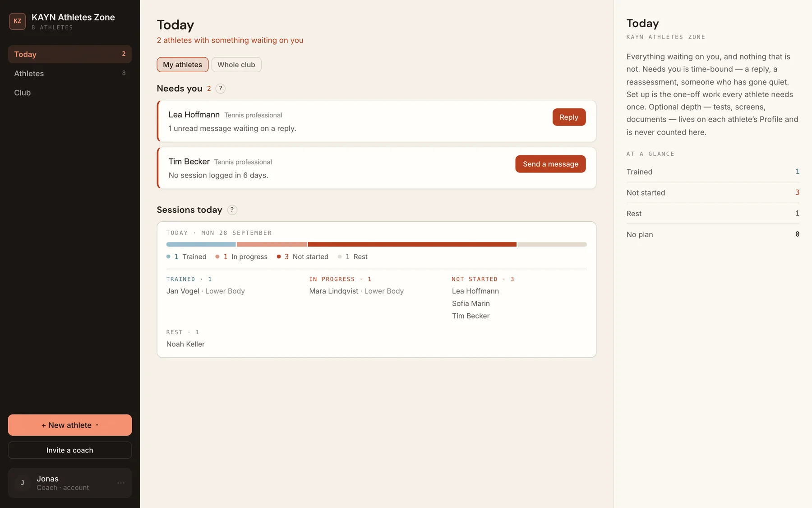Open help icon beside Needs you
The image size is (812, 508).
pos(220,89)
